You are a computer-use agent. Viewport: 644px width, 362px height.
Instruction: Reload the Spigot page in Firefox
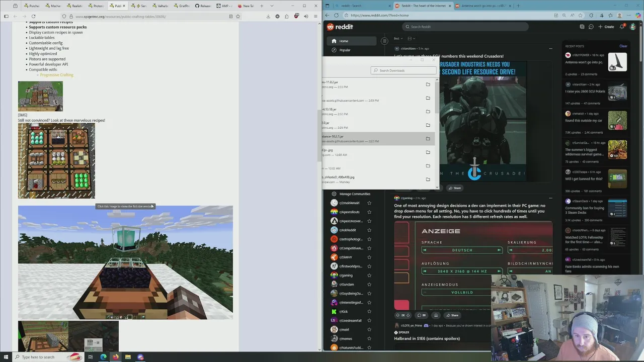[x=33, y=16]
